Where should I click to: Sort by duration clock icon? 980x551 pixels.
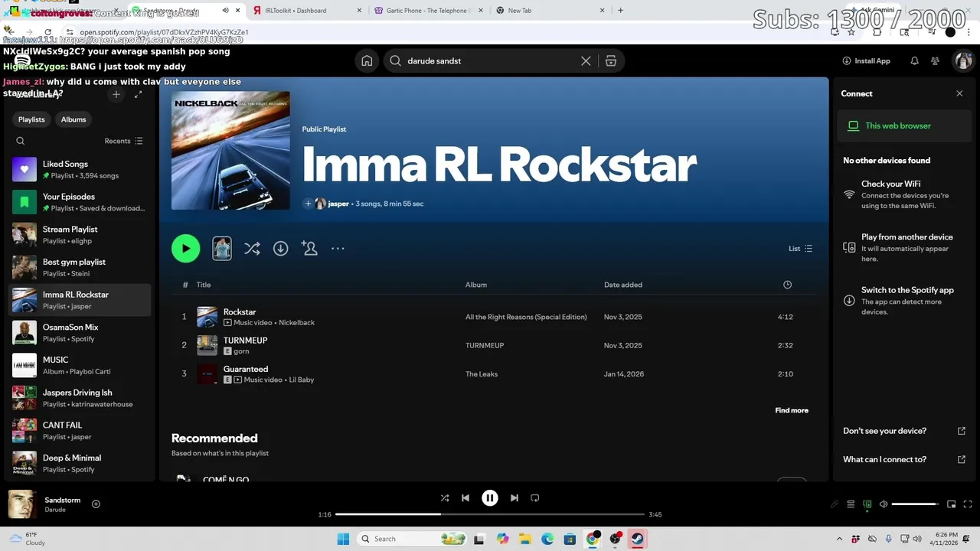click(787, 285)
